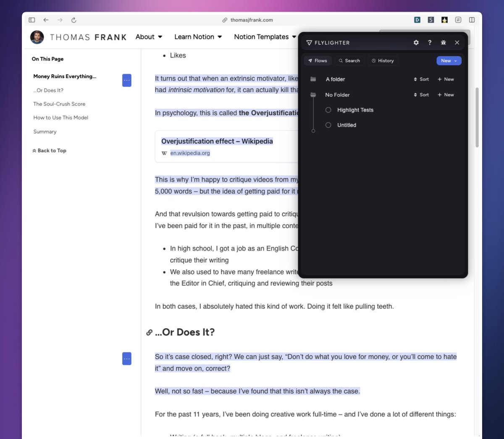Click Back to Top link
The height and width of the screenshot is (439, 504).
point(49,150)
